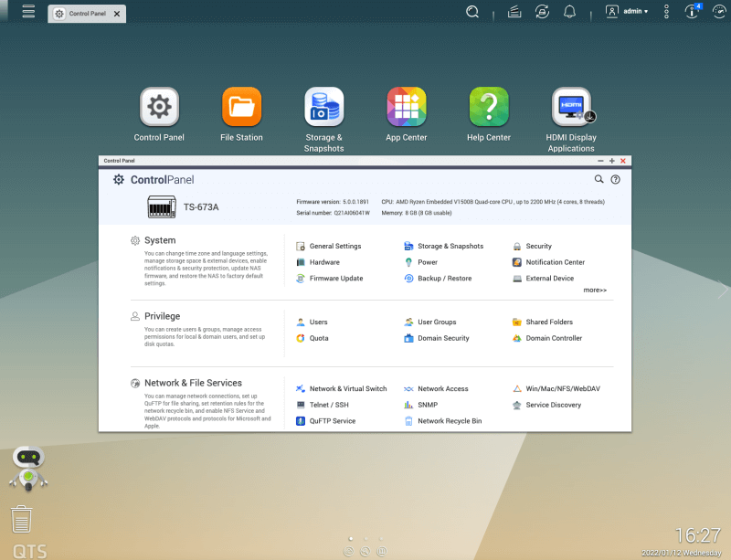
Task: Open the search magnifier in top bar
Action: point(472,12)
